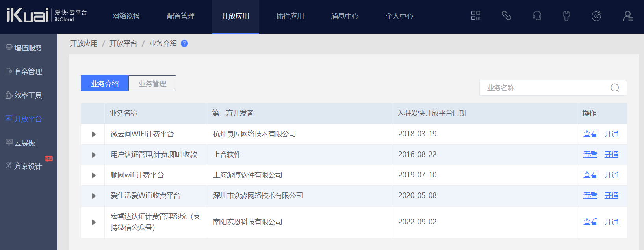644x250 pixels.
Task: Click 开通 for 上合软件 row
Action: click(x=611, y=155)
